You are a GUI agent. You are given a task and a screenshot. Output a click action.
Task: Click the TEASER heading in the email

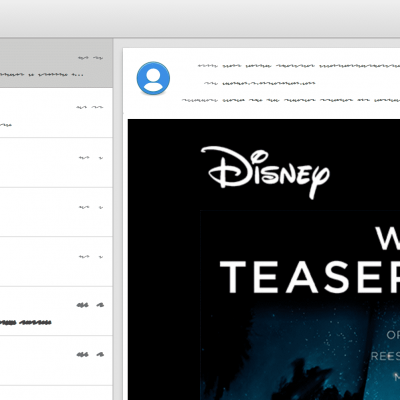click(x=310, y=277)
